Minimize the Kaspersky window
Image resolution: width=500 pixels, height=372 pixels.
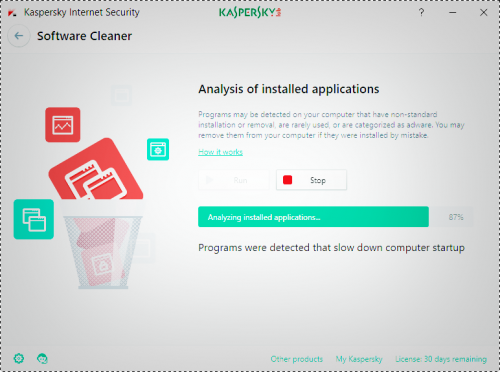(x=452, y=13)
